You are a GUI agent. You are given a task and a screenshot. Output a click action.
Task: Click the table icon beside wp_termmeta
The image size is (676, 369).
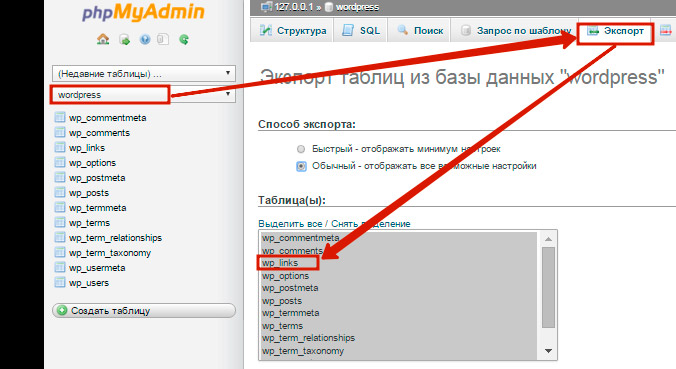coord(59,207)
